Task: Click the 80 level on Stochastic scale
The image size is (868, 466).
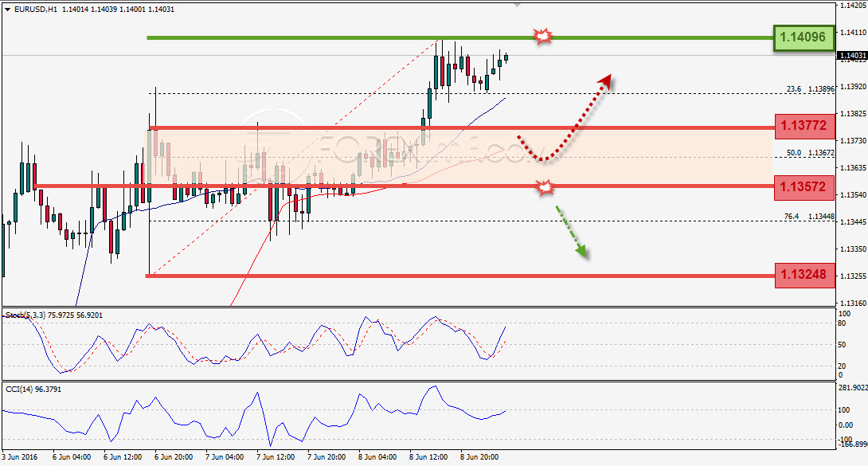Action: pos(842,323)
